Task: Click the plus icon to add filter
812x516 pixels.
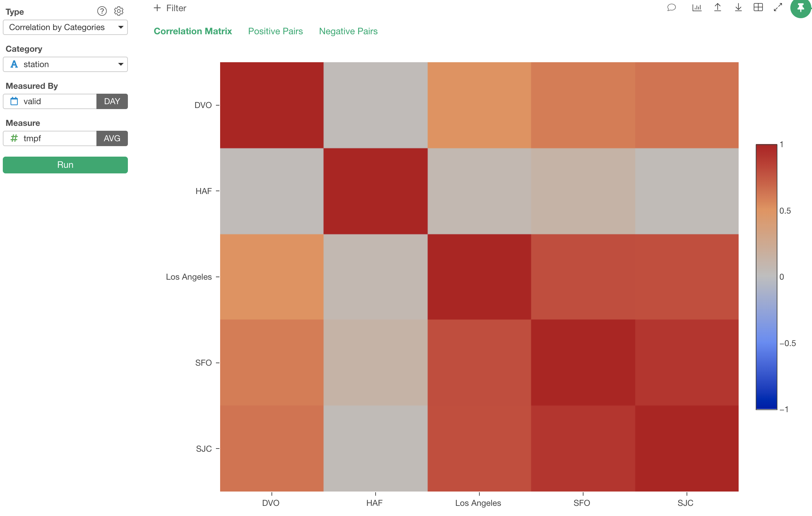Action: click(x=157, y=8)
